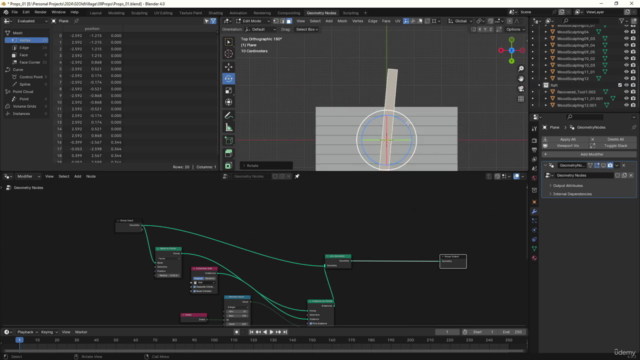
Task: Choose the Annotate pencil tool
Action: (229, 116)
